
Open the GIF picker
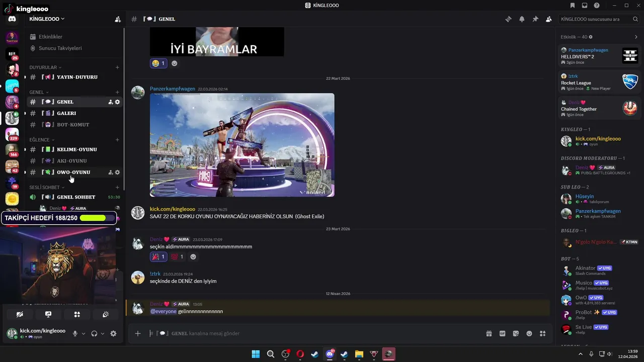tap(502, 333)
